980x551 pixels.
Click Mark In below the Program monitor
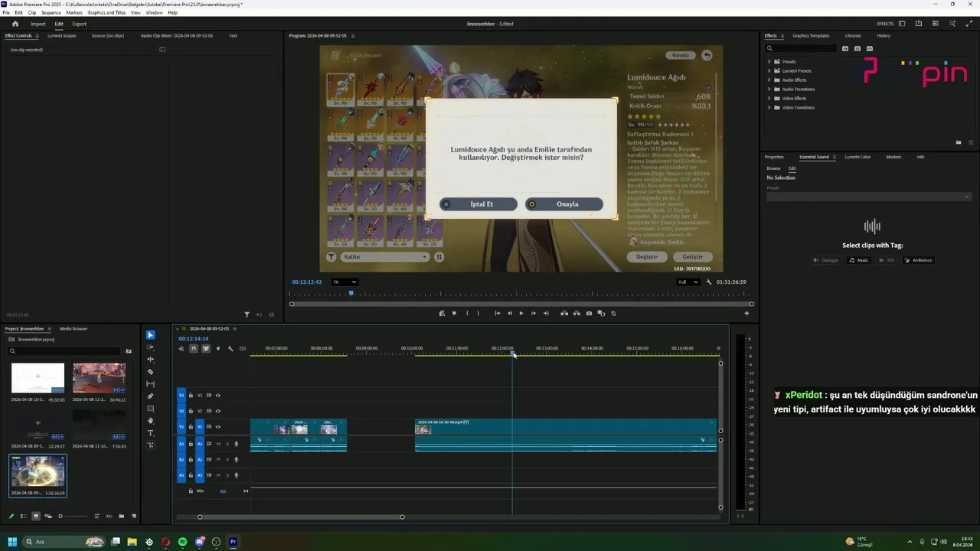467,313
